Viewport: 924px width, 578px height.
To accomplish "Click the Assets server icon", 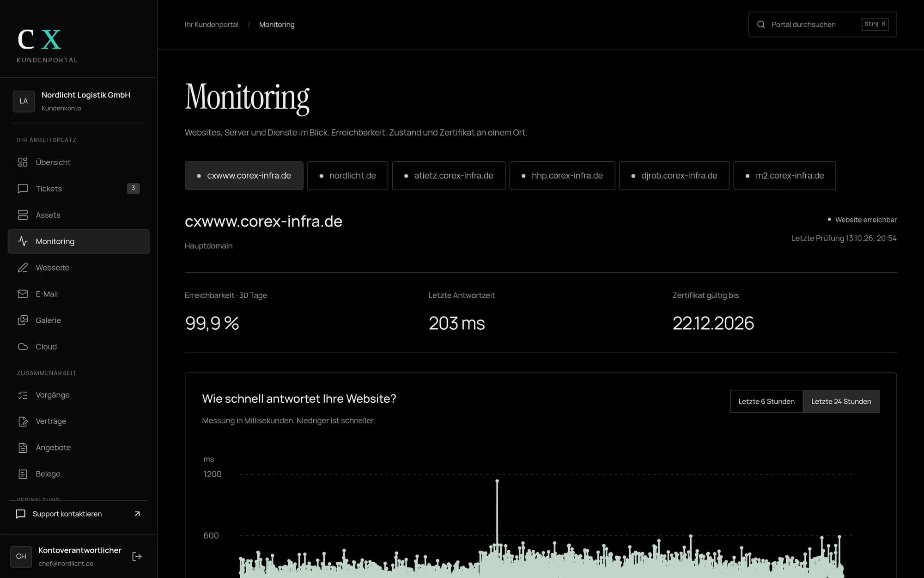I will [23, 215].
